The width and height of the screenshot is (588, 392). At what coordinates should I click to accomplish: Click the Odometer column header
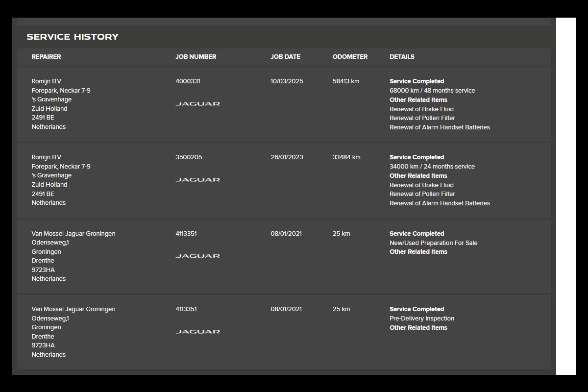(350, 57)
